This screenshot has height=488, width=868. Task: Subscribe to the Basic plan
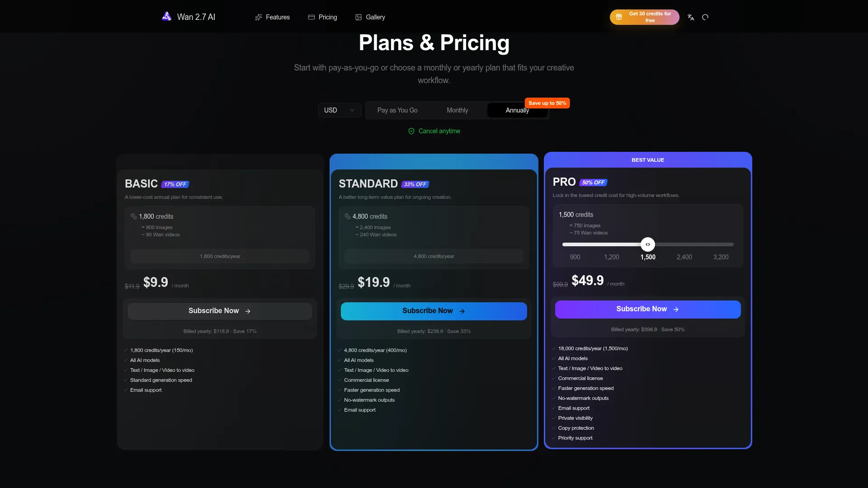[220, 311]
